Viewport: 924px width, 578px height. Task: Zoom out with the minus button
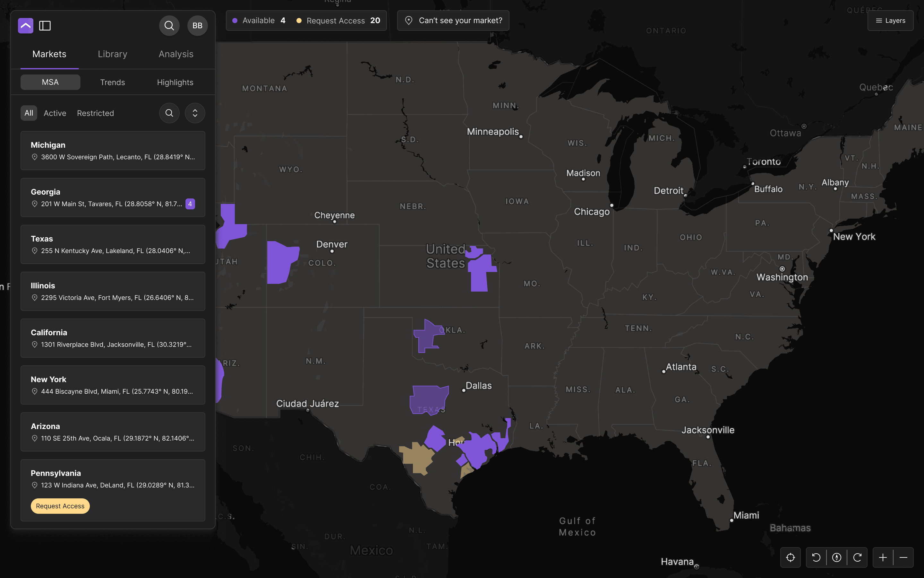tap(903, 557)
